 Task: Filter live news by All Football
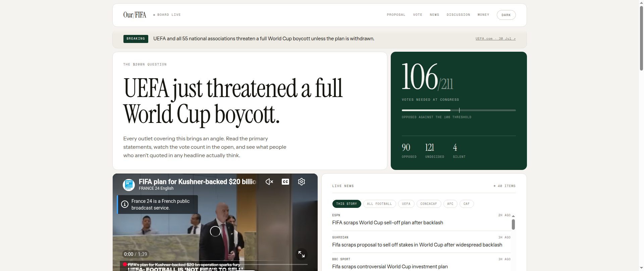click(379, 204)
